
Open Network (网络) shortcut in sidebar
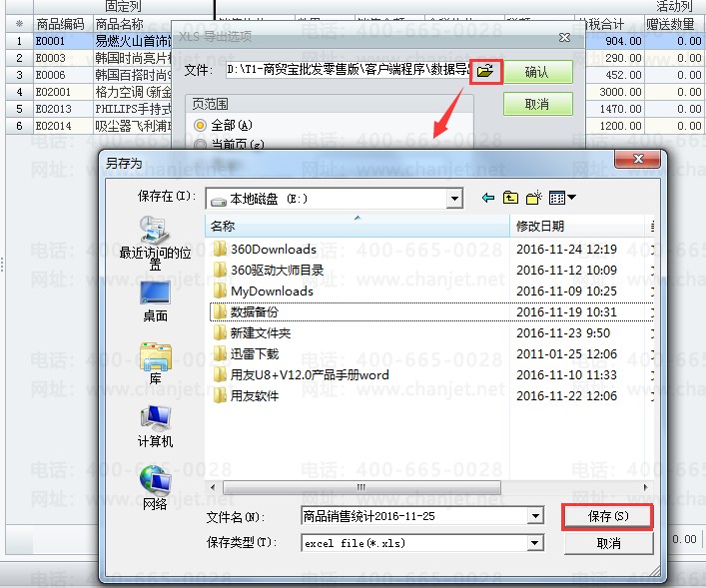tap(155, 488)
